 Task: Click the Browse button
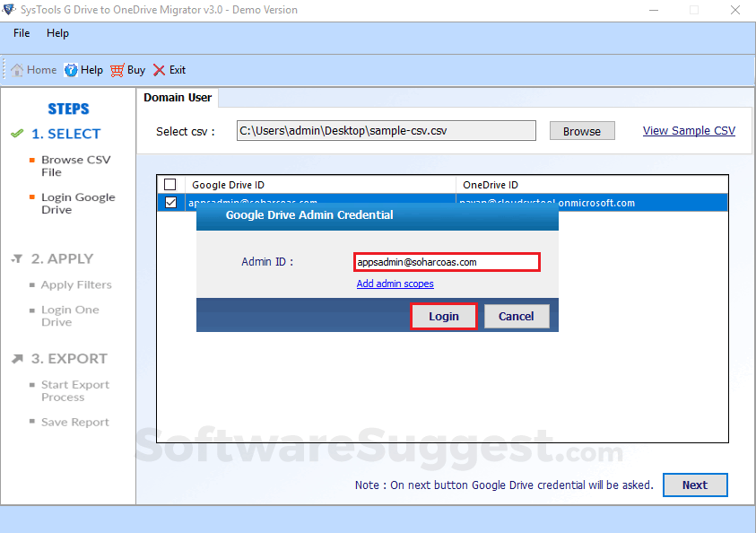[582, 131]
